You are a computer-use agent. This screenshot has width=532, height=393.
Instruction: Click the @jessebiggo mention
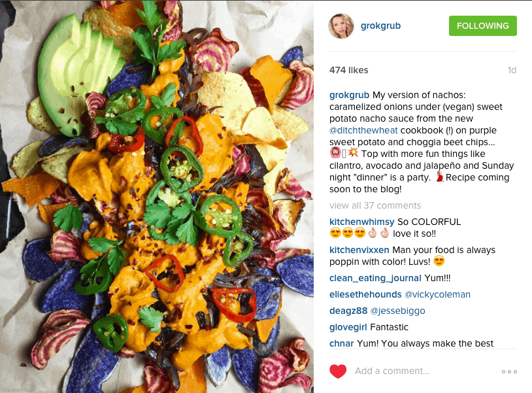397,311
